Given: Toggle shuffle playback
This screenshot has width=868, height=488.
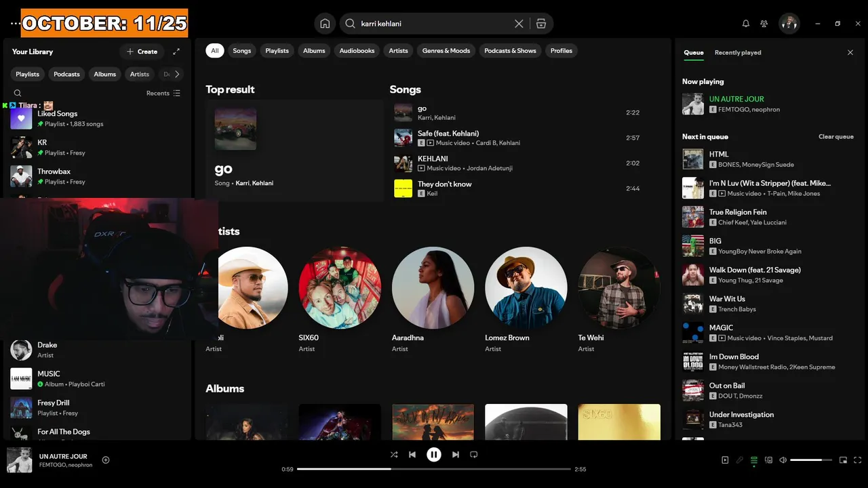Looking at the screenshot, I should coord(394,455).
